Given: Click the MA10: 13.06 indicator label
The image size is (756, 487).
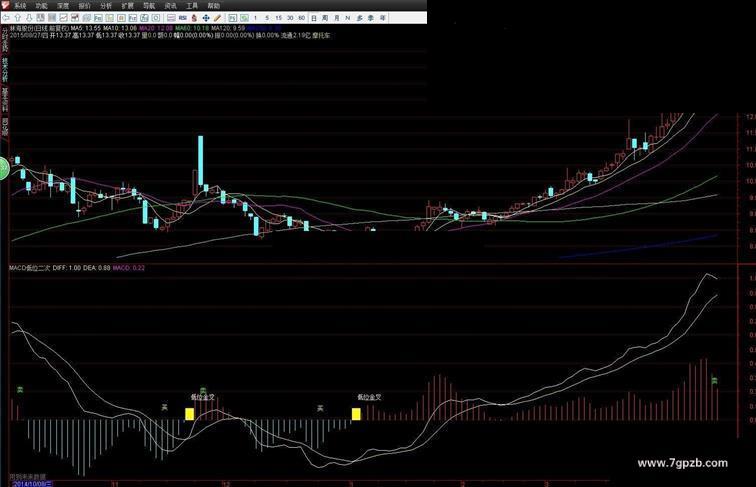Looking at the screenshot, I should [120, 28].
